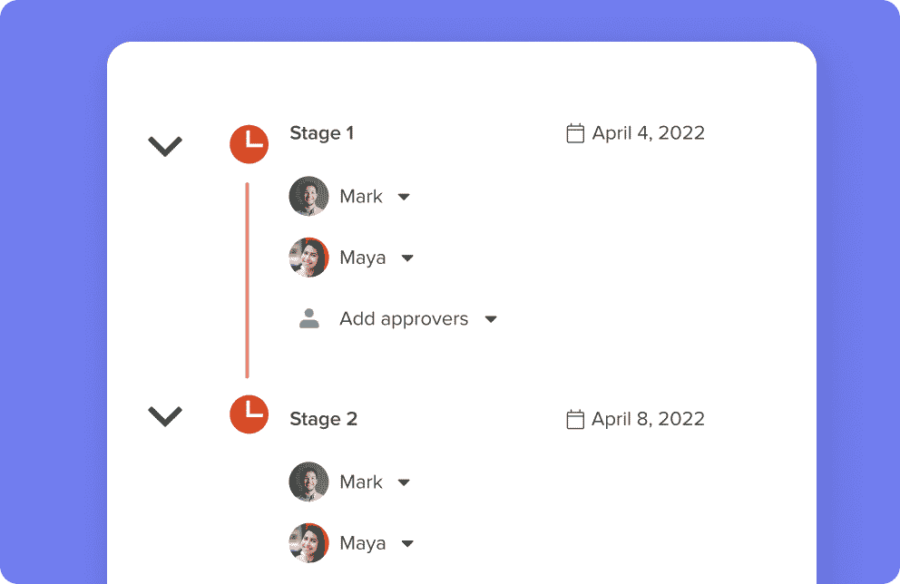The image size is (900, 584).
Task: Open Maya's profile photo in Stage 1
Action: (x=309, y=257)
